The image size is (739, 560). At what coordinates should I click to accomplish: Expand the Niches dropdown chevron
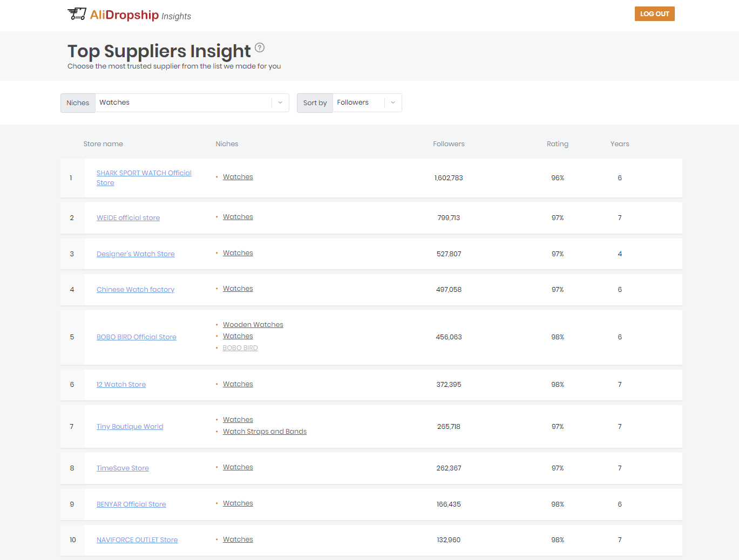pyautogui.click(x=280, y=103)
